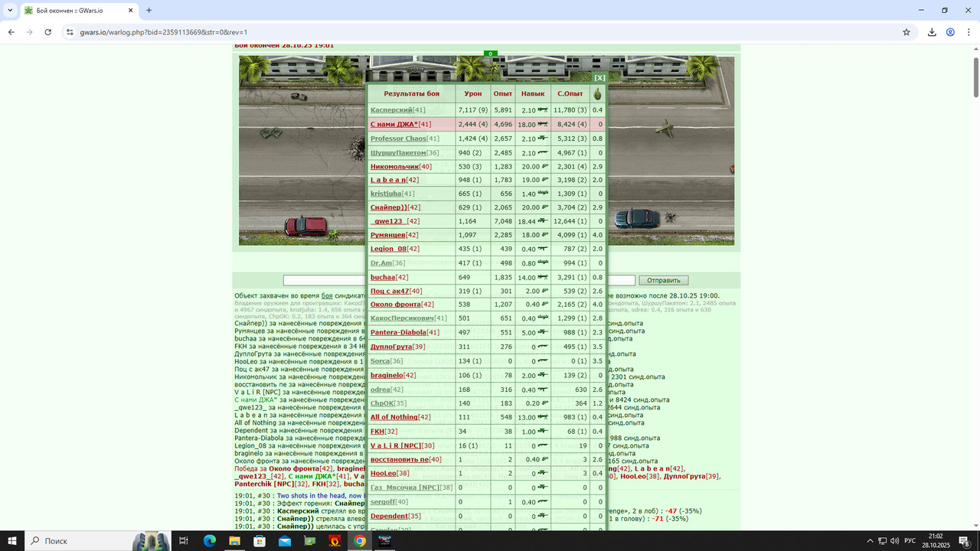
Task: Show hidden tray icons chevron
Action: pyautogui.click(x=870, y=541)
